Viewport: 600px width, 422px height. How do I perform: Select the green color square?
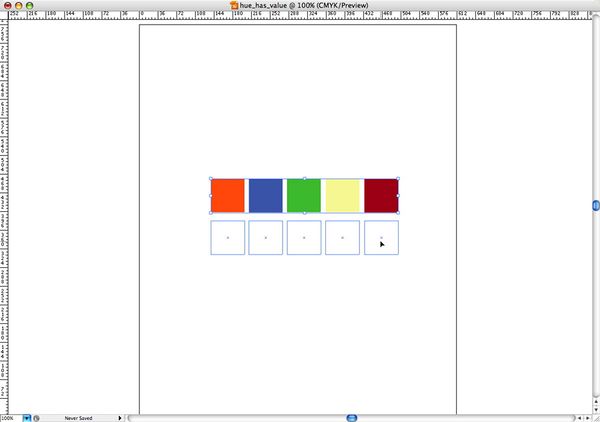[x=304, y=195]
